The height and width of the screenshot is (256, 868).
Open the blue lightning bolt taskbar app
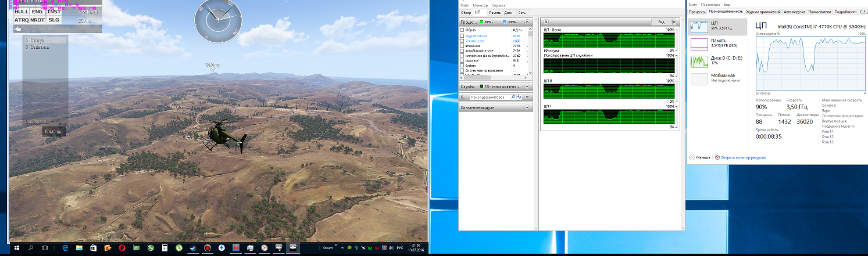click(x=222, y=248)
